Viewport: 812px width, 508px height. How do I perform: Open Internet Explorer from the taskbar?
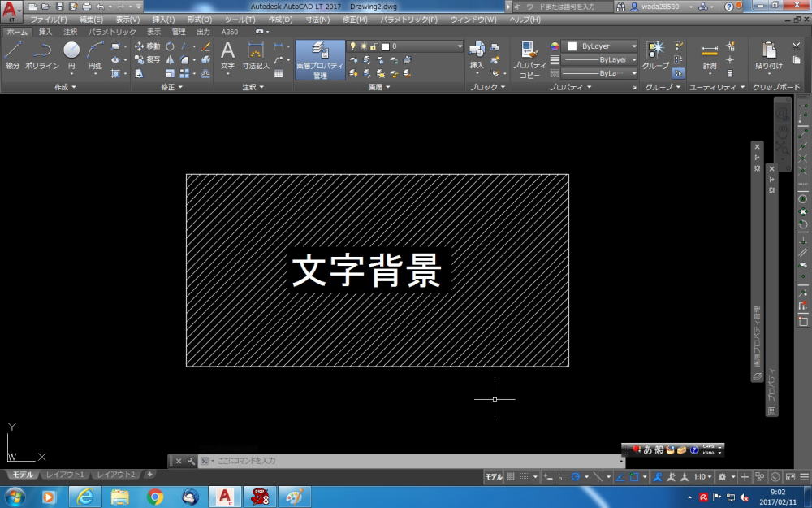[85, 497]
